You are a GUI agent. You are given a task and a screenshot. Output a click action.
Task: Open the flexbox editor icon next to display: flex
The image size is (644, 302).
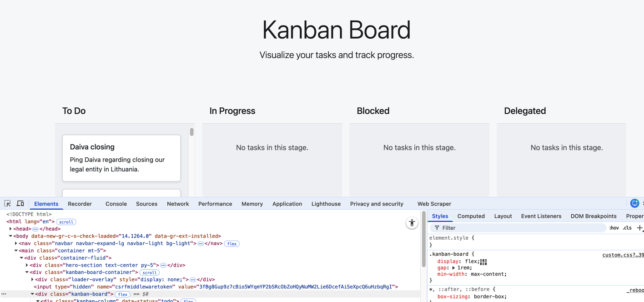coord(483,262)
